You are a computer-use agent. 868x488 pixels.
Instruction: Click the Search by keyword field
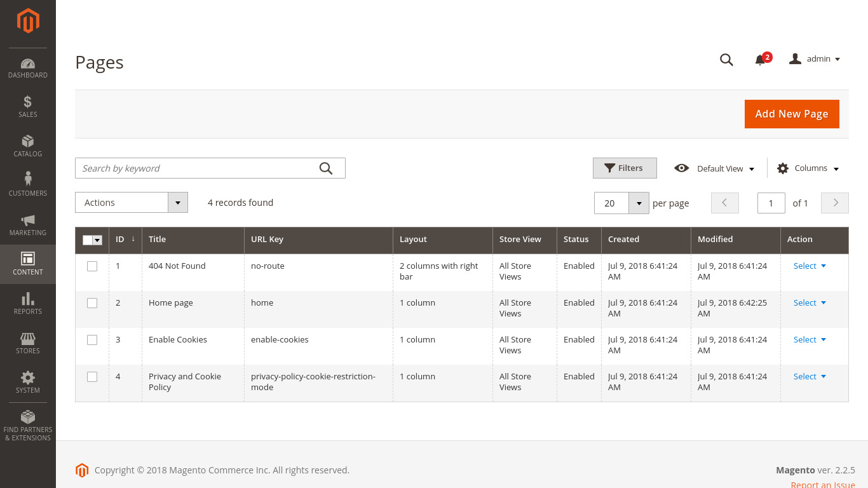click(x=197, y=168)
